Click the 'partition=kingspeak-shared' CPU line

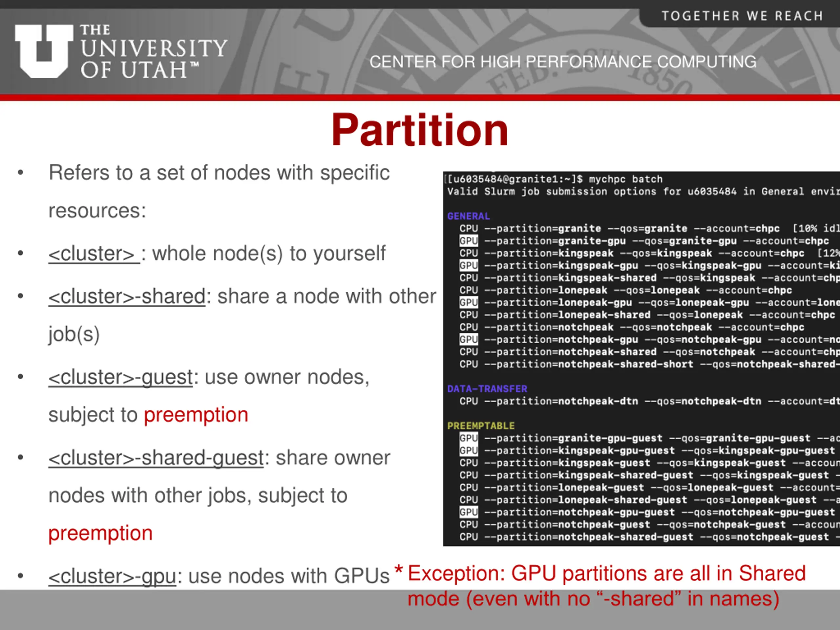pyautogui.click(x=649, y=278)
